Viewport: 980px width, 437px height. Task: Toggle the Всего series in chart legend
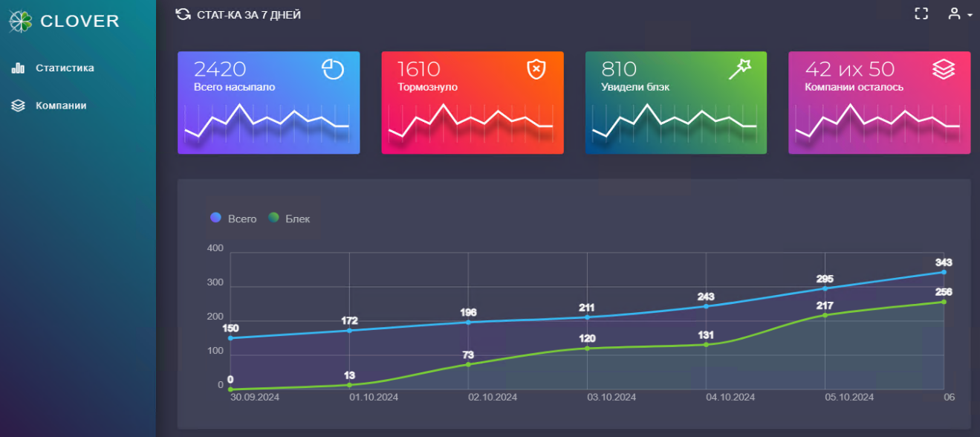pos(233,218)
